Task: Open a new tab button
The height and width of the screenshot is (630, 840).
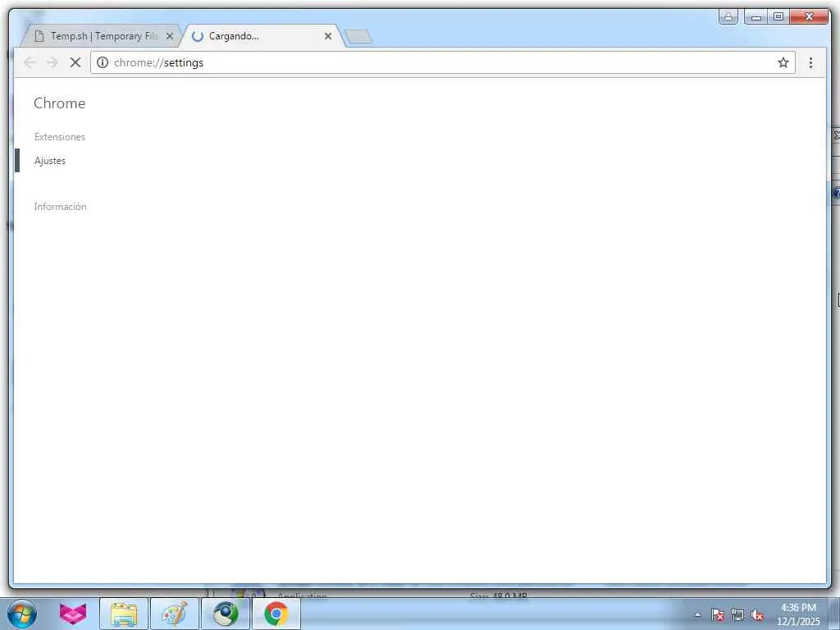Action: [358, 36]
